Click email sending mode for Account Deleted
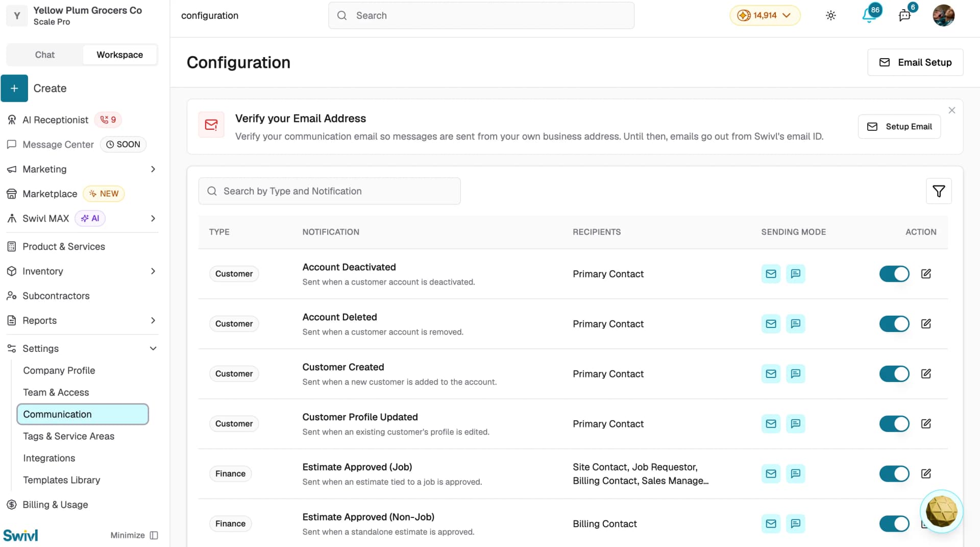This screenshot has height=547, width=980. [x=771, y=324]
